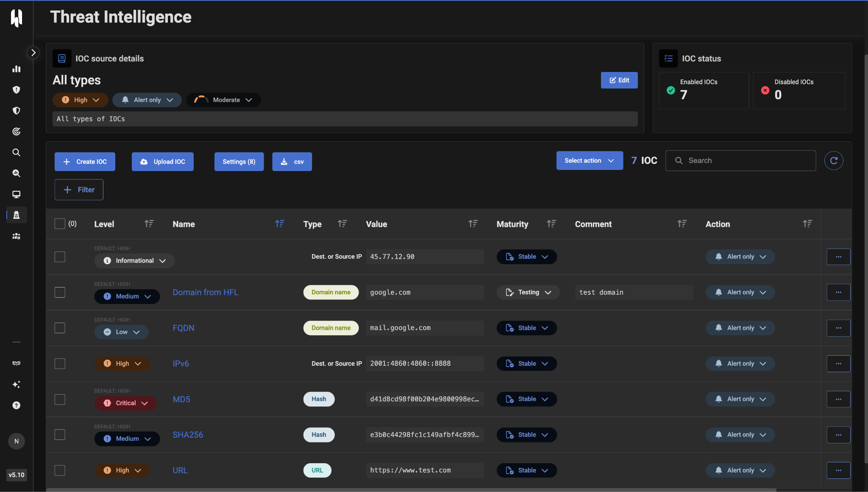This screenshot has height=492, width=868.
Task: Sort table by Comment column
Action: pyautogui.click(x=682, y=224)
